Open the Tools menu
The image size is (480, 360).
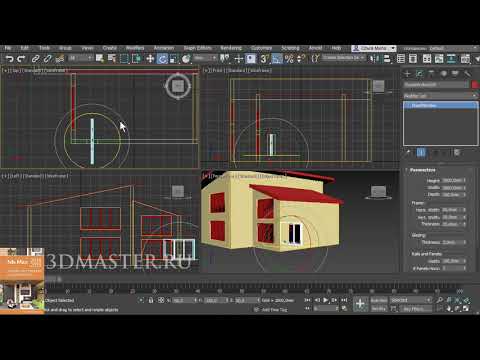[44, 48]
